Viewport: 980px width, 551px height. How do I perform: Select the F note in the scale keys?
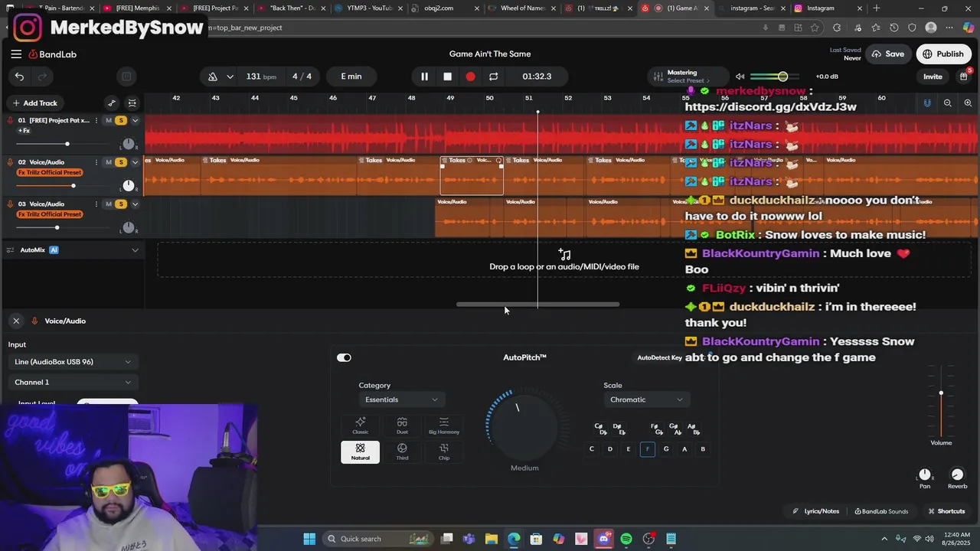coord(647,449)
